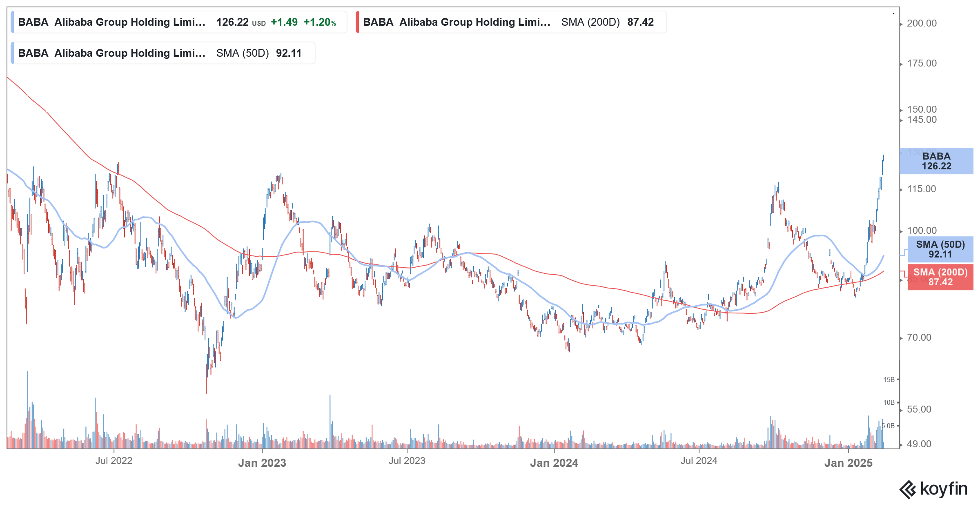Image resolution: width=980 pixels, height=506 pixels.
Task: Click the BABA price legend box
Action: pyautogui.click(x=179, y=22)
